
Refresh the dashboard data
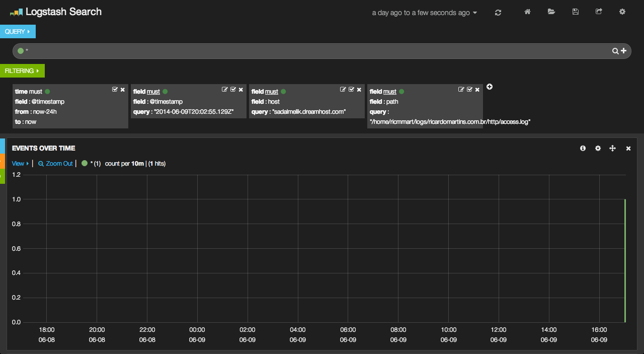(x=498, y=12)
